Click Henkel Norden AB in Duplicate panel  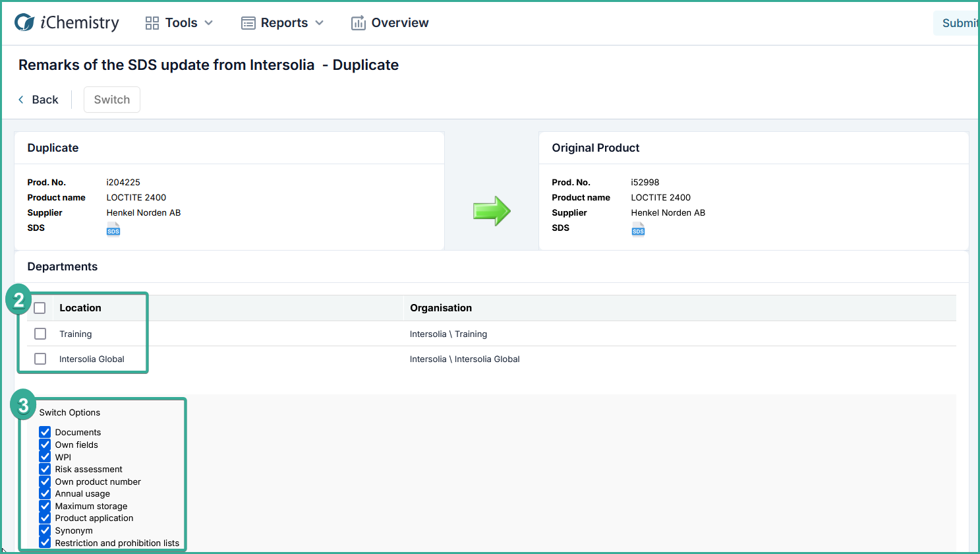pos(144,212)
